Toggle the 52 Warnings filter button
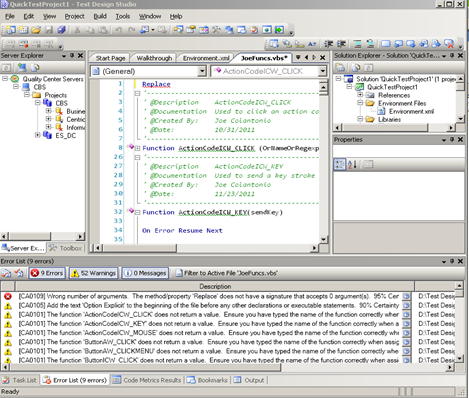 93,273
